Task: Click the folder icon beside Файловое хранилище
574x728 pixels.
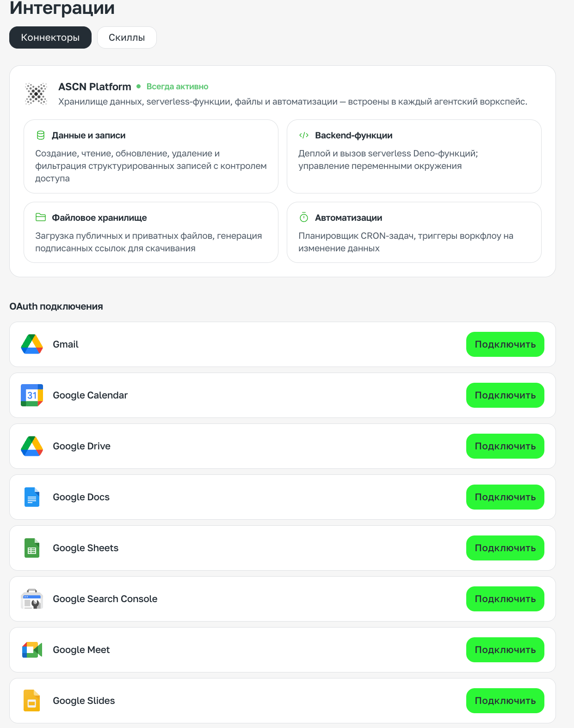Action: click(x=41, y=218)
